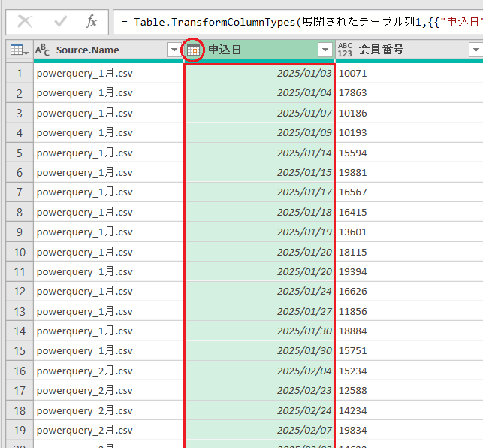Click ABC text type icon of Source.Name
483x448 pixels.
(x=42, y=50)
